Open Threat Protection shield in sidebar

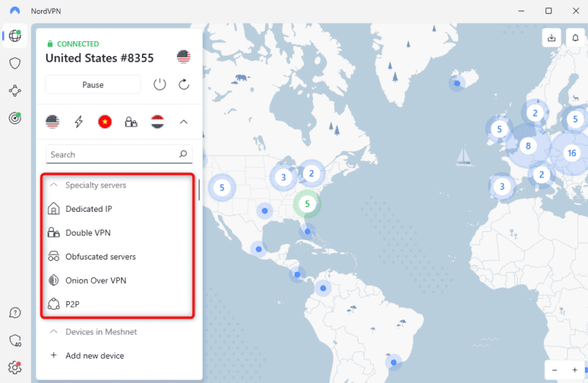point(15,63)
